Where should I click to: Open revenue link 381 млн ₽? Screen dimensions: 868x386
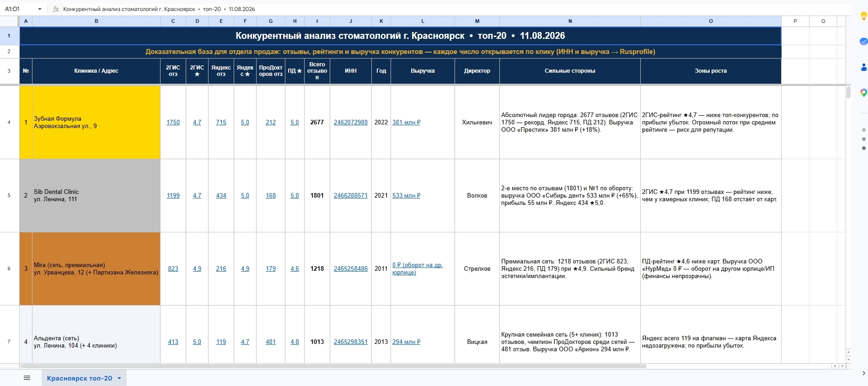[407, 122]
